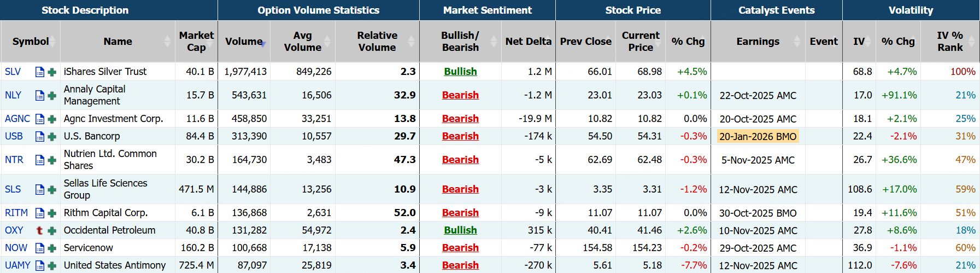Open document icon in NTR row
The image size is (980, 273).
click(39, 160)
